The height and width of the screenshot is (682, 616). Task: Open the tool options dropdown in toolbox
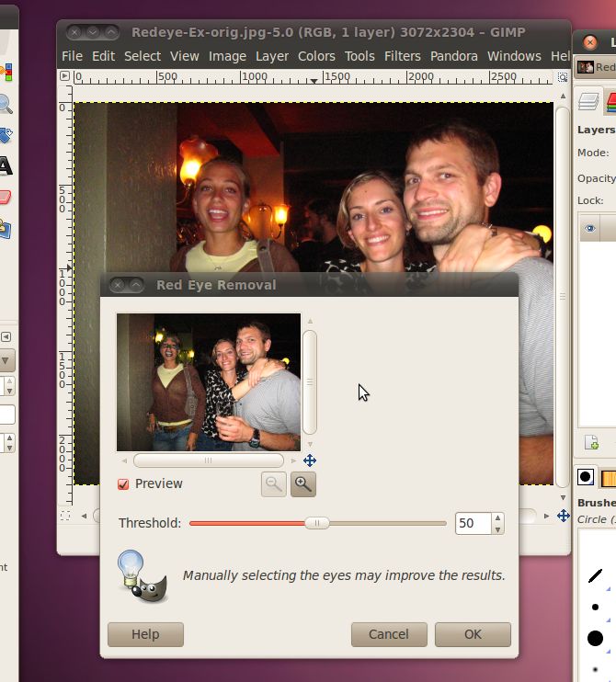tap(6, 360)
